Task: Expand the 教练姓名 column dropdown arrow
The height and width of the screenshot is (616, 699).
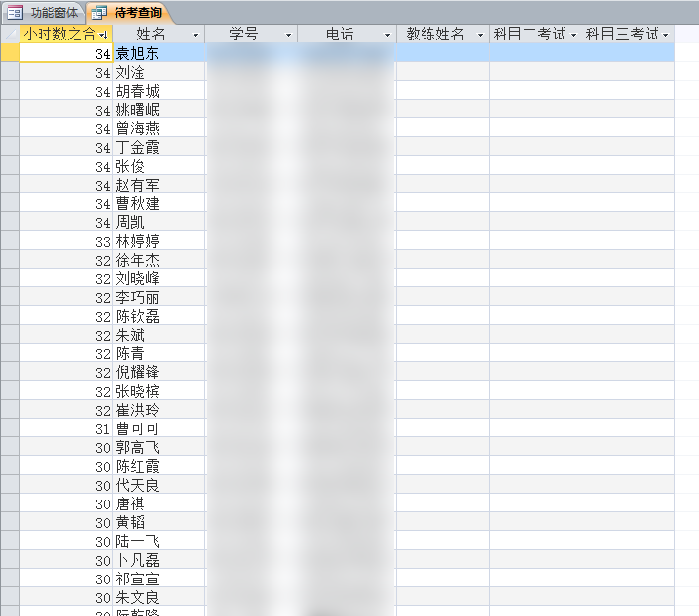Action: pyautogui.click(x=480, y=35)
